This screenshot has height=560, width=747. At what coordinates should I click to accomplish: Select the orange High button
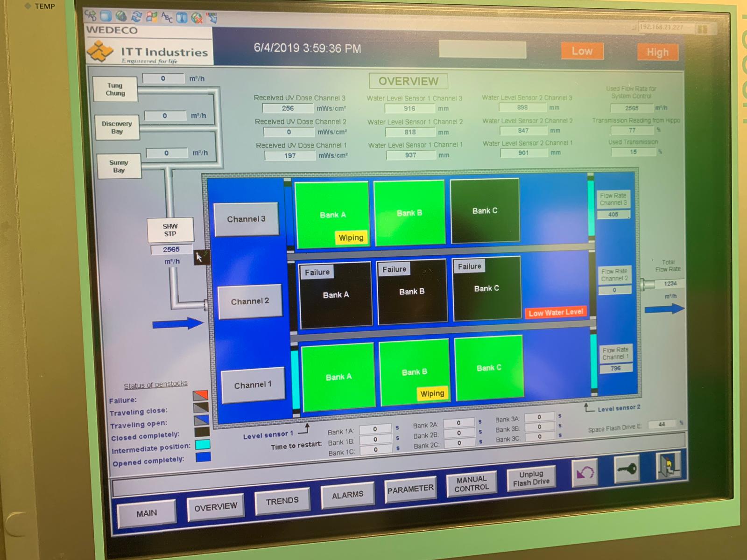pyautogui.click(x=657, y=52)
